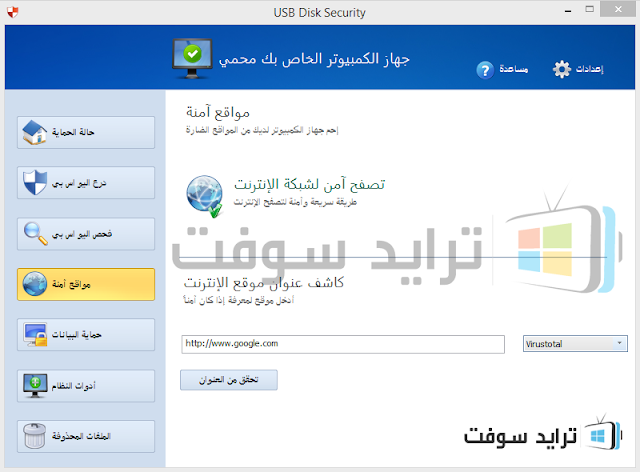Open the Deleted Files (الملفات المحذوفة) tab

tap(86, 436)
